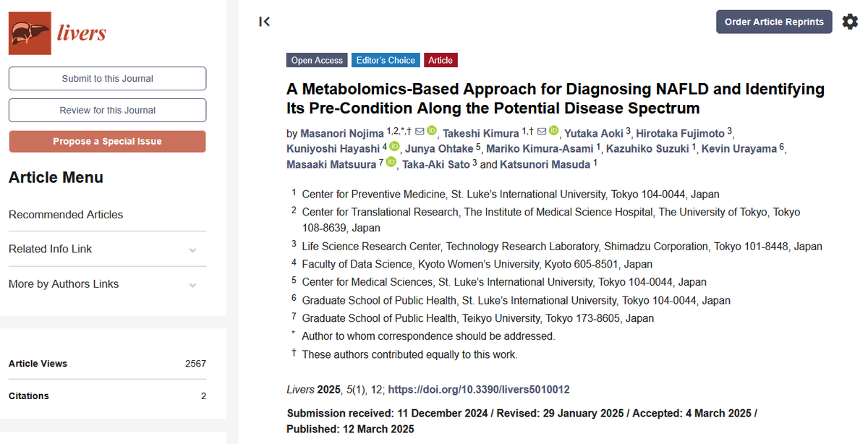Open Takeshi Kimura's ORCID icon
This screenshot has height=444, width=868.
554,131
